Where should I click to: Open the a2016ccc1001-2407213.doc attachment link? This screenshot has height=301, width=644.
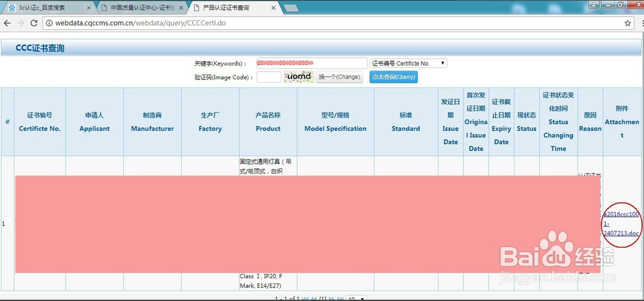coord(621,223)
